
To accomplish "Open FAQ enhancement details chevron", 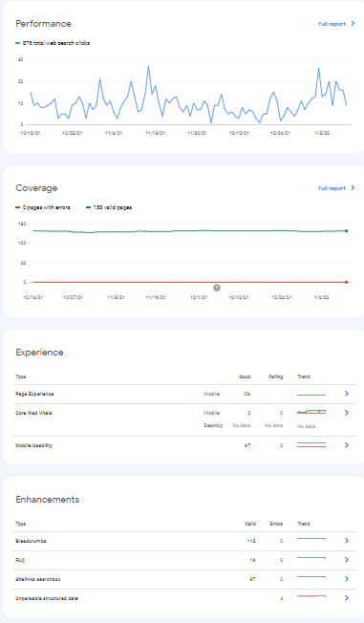I will [x=347, y=560].
